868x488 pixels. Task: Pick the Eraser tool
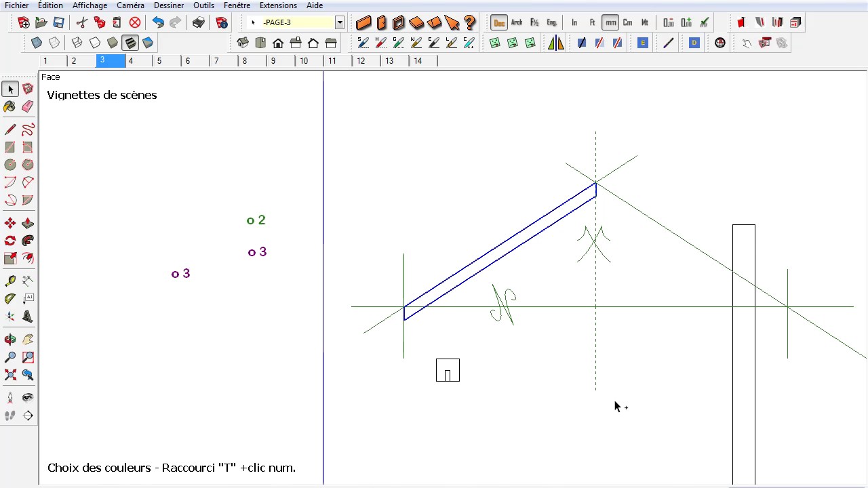[28, 106]
